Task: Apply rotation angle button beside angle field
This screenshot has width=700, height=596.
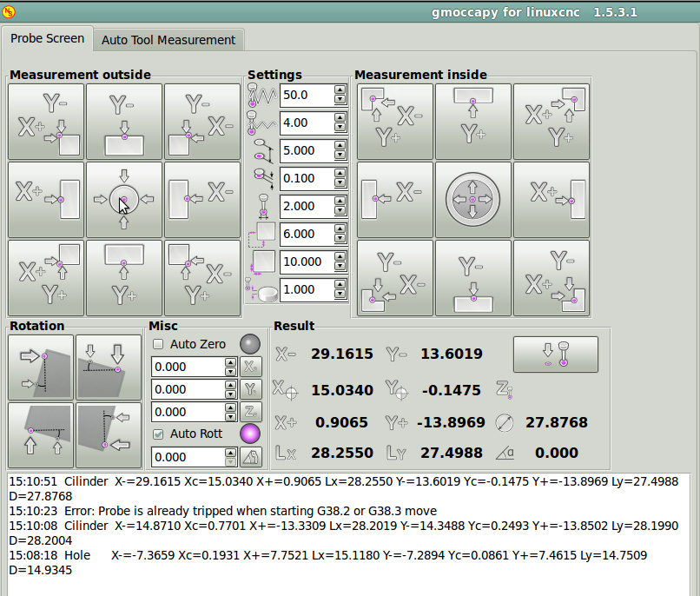Action: point(251,457)
